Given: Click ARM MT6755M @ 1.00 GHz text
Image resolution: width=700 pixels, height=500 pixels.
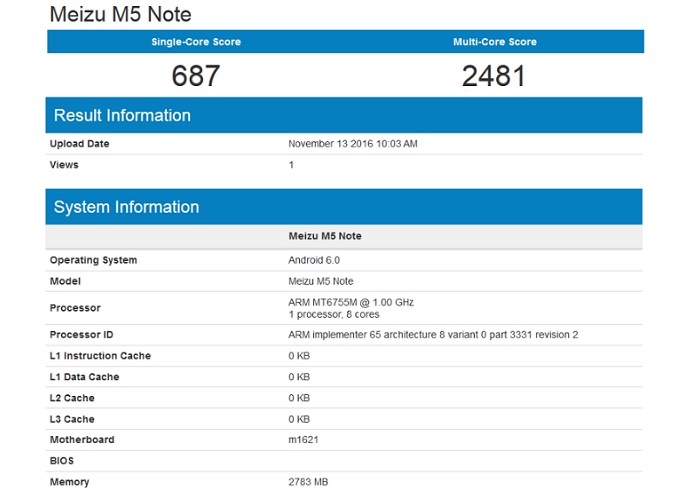Looking at the screenshot, I should point(351,302).
